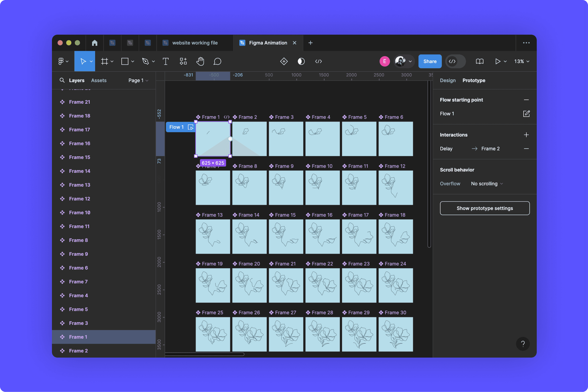Switch to the Assets tab

(99, 80)
